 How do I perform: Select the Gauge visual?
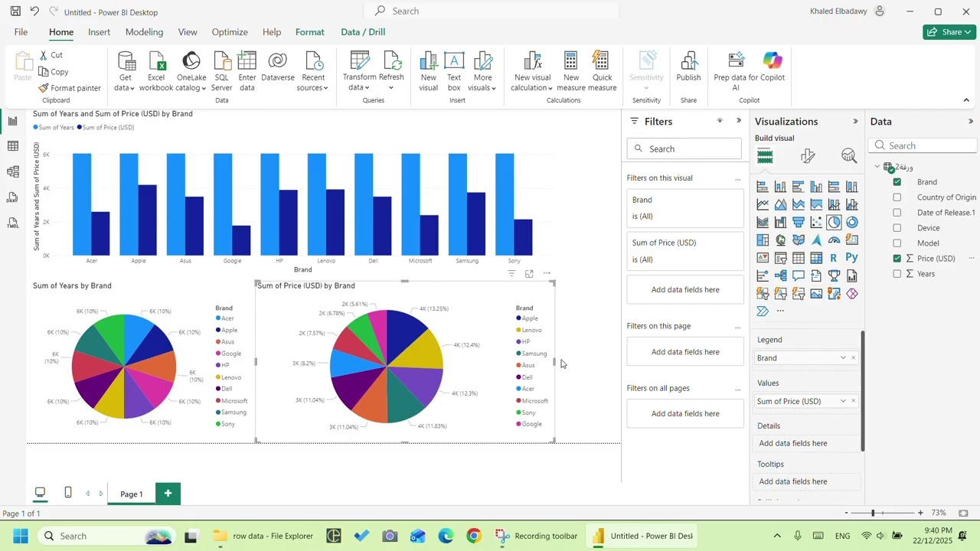pyautogui.click(x=834, y=240)
